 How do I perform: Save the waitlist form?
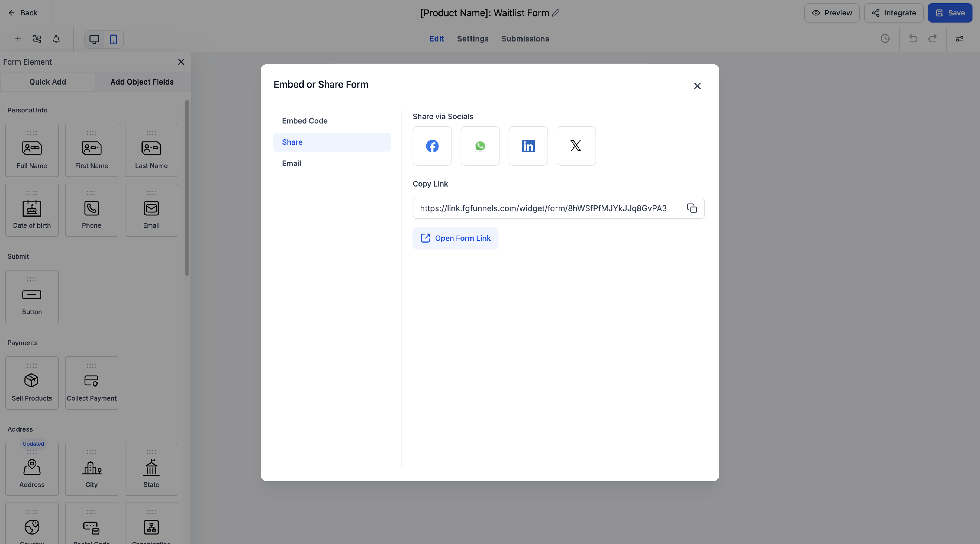[950, 12]
